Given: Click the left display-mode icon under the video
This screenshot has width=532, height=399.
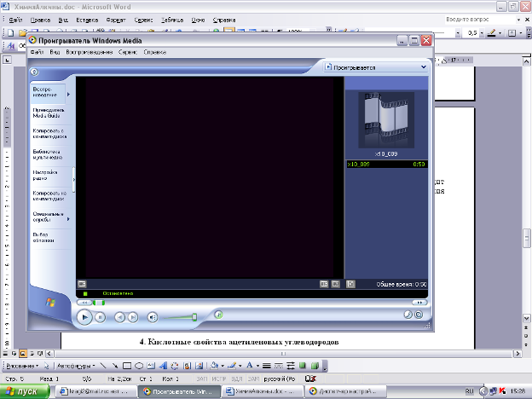Looking at the screenshot, I should click(x=324, y=284).
